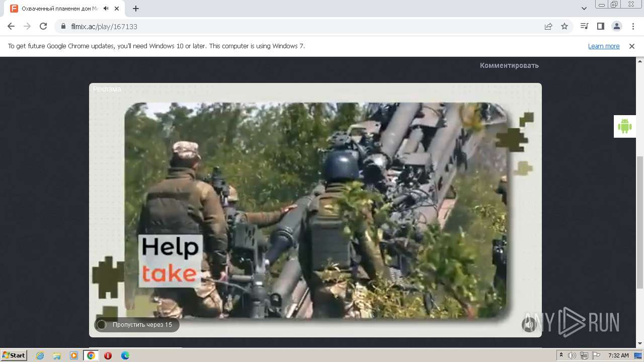This screenshot has width=644, height=362.
Task: Go back to the previous page
Action: coord(11,26)
